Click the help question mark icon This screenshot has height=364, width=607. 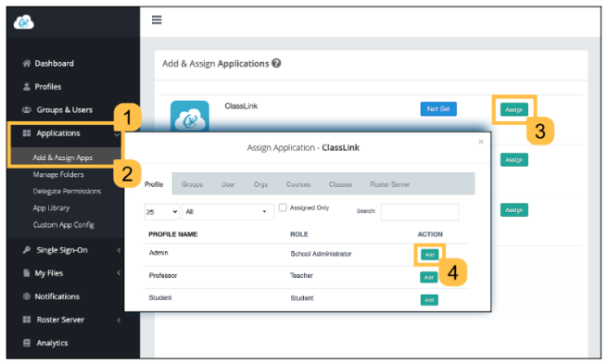click(x=276, y=63)
